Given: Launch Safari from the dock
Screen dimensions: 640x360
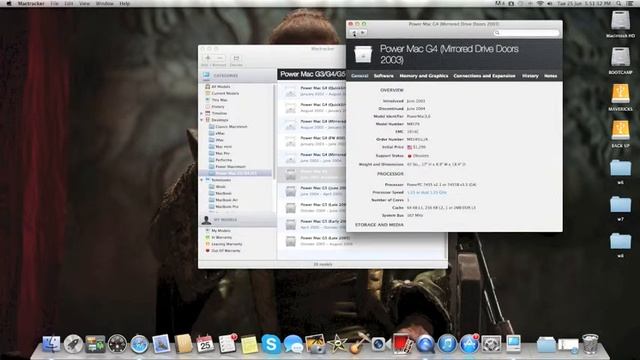Looking at the screenshot, I should pyautogui.click(x=139, y=344).
